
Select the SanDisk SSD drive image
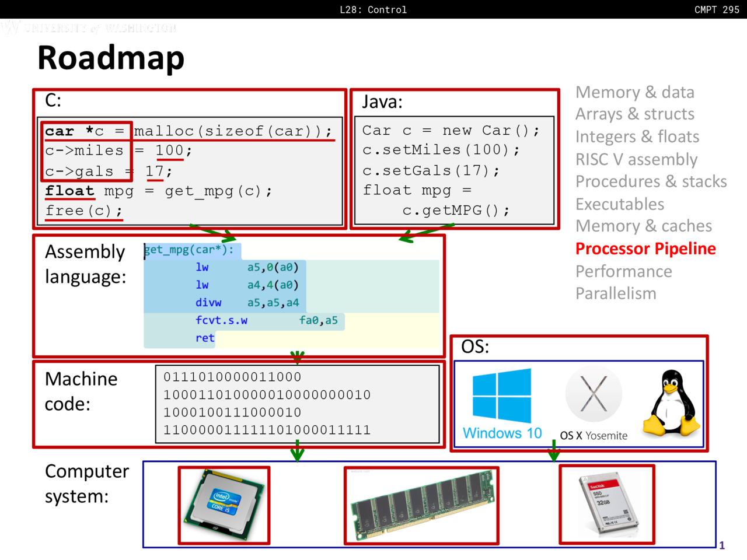pos(607,505)
